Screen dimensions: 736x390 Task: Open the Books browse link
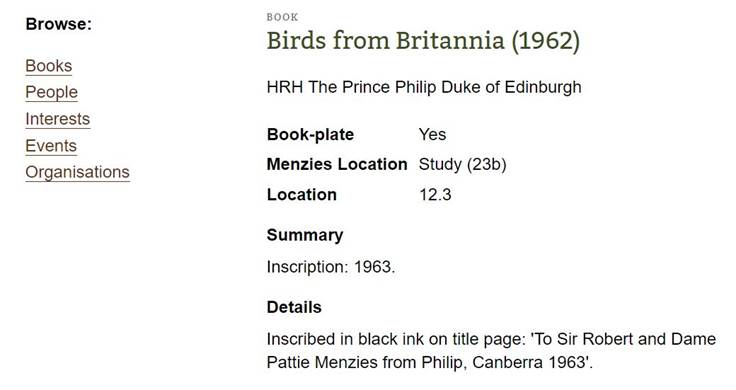(49, 66)
